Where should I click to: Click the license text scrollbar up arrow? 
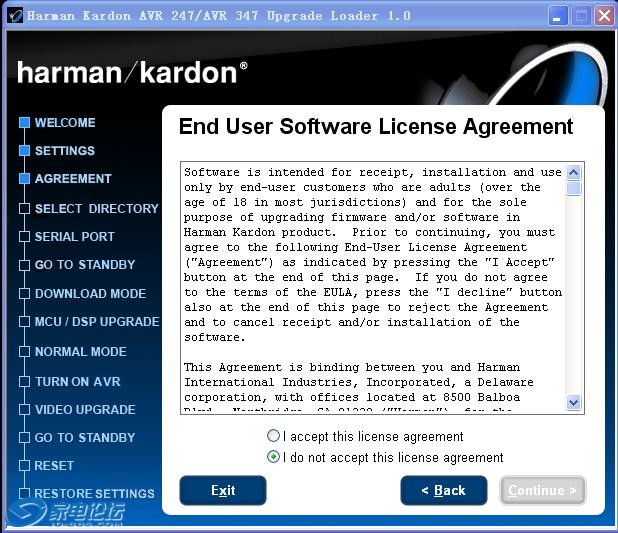tap(573, 172)
